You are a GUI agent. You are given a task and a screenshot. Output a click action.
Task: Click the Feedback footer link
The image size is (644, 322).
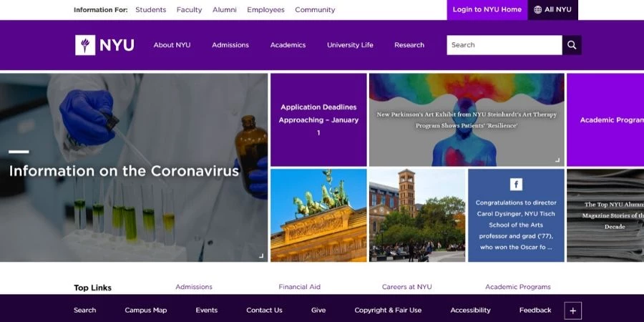point(535,310)
